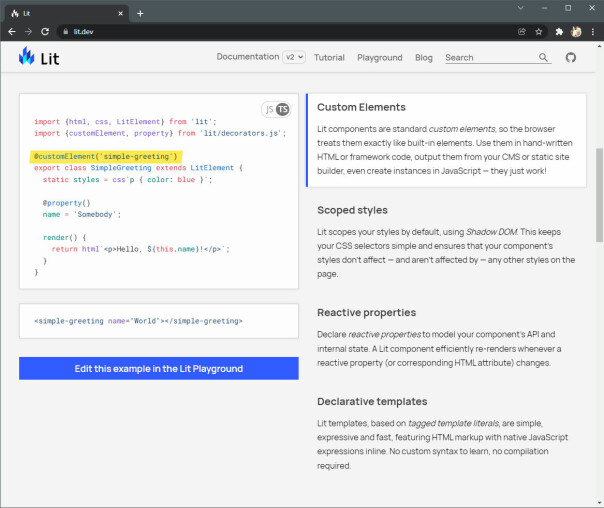Click the @property() decorator line
Screen dimensions: 604x508
(66, 203)
